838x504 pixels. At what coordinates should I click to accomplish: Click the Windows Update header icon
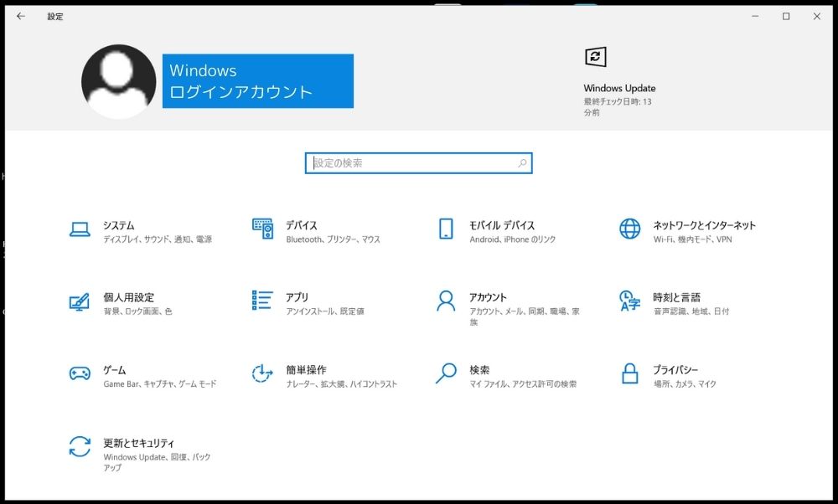(595, 57)
